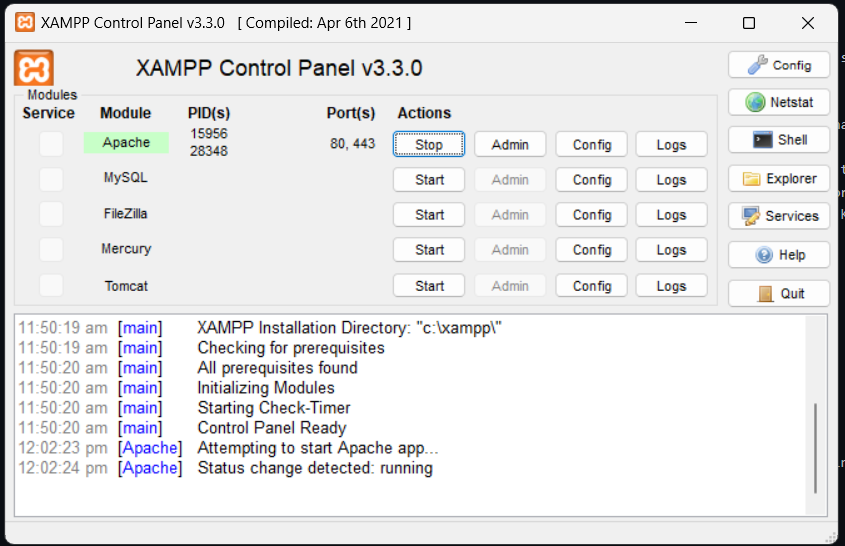The image size is (845, 546).
Task: Start the MySQL module
Action: tap(429, 179)
